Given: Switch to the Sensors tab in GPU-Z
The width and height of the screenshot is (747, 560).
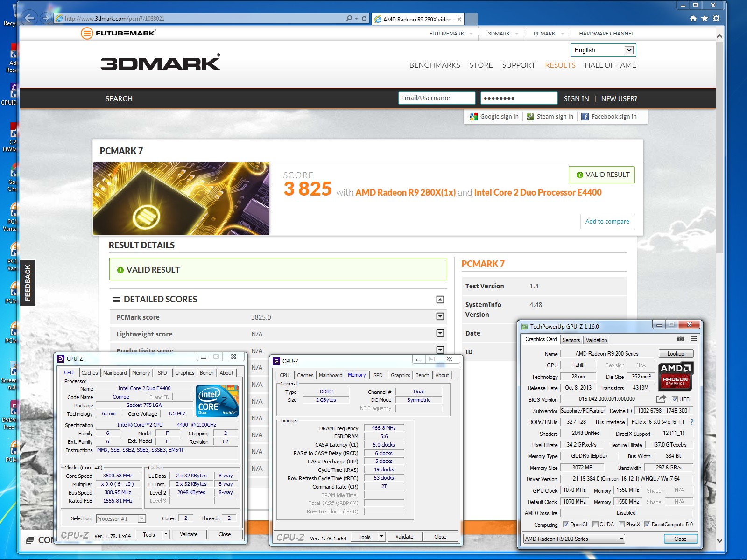Looking at the screenshot, I should coord(571,340).
